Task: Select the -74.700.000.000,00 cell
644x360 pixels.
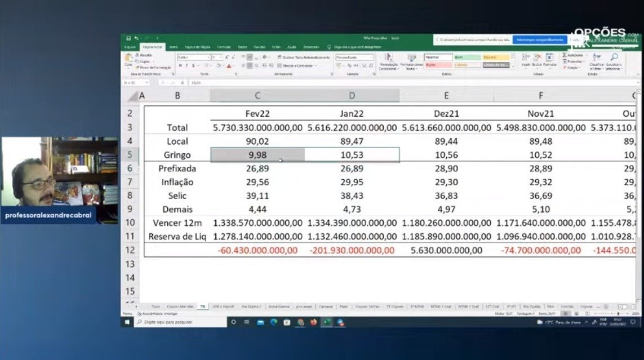Action: [541, 250]
